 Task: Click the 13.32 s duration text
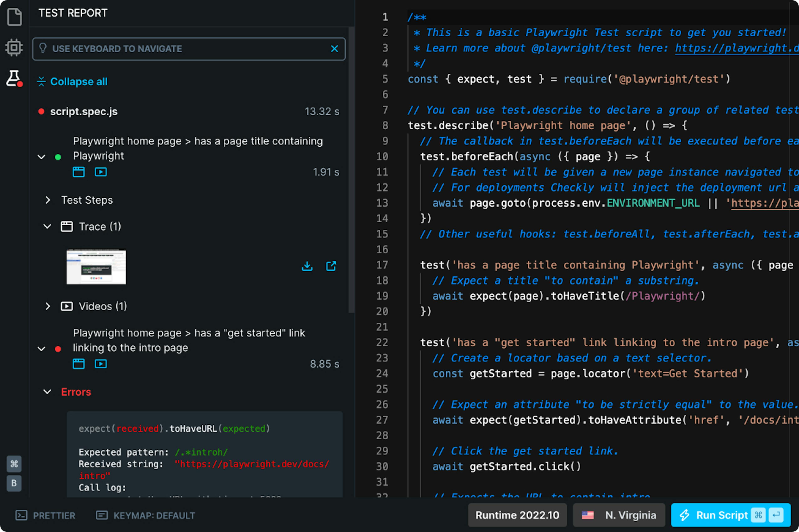[322, 112]
